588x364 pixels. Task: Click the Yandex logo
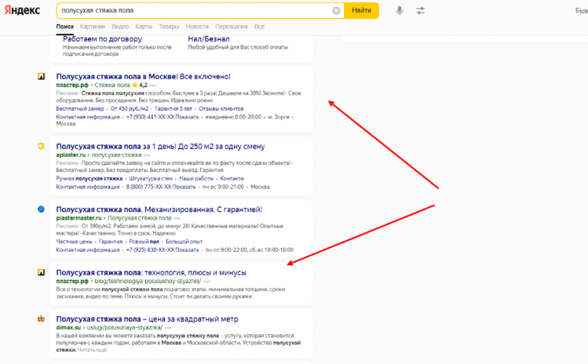22,10
